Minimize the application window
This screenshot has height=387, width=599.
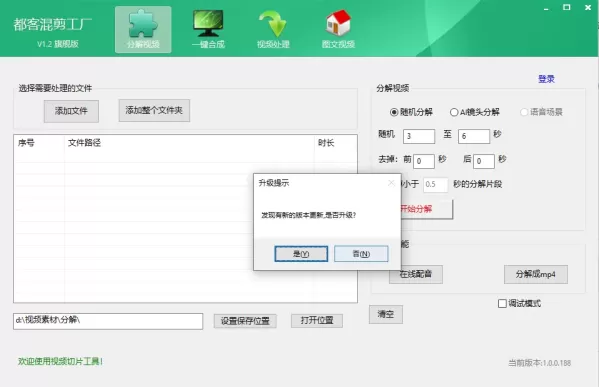tap(546, 8)
